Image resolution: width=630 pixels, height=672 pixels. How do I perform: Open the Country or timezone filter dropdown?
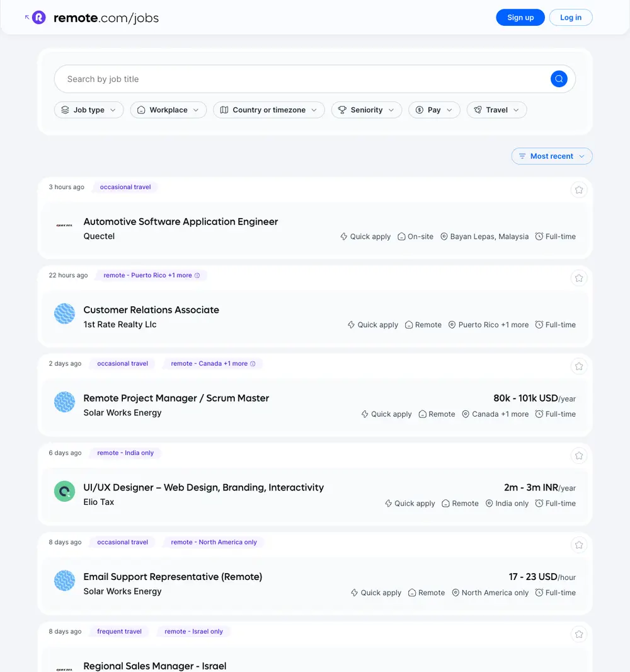pyautogui.click(x=268, y=110)
